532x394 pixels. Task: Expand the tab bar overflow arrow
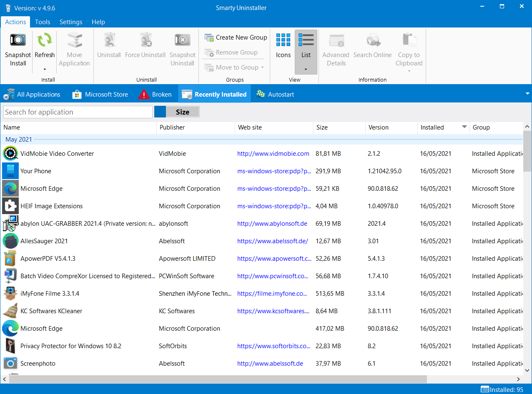click(527, 94)
